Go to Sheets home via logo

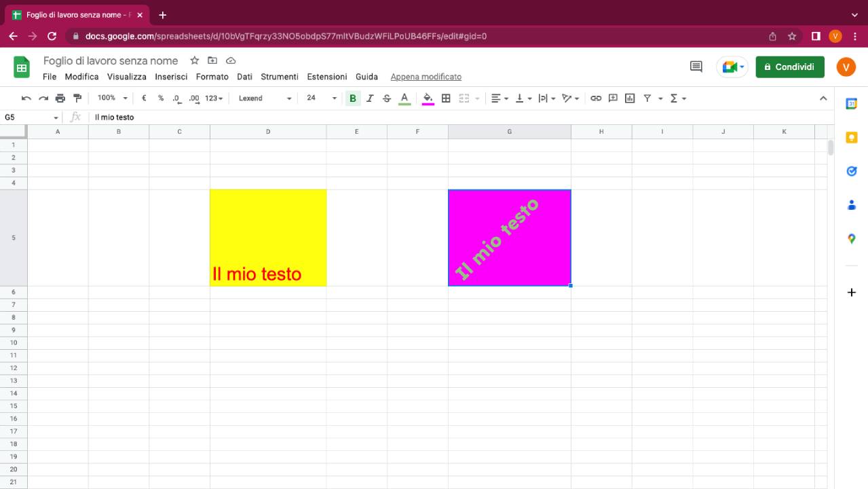coord(22,67)
